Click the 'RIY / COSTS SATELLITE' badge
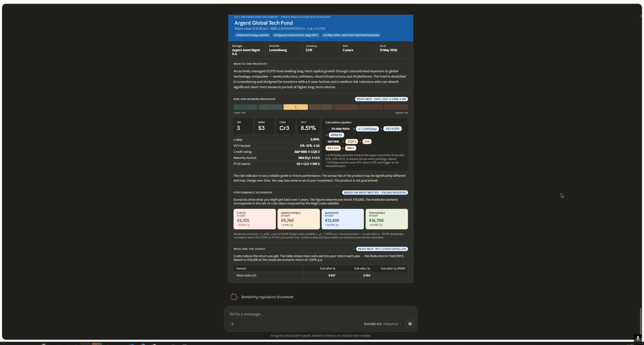Viewport: 644px width, 345px height. click(x=382, y=249)
